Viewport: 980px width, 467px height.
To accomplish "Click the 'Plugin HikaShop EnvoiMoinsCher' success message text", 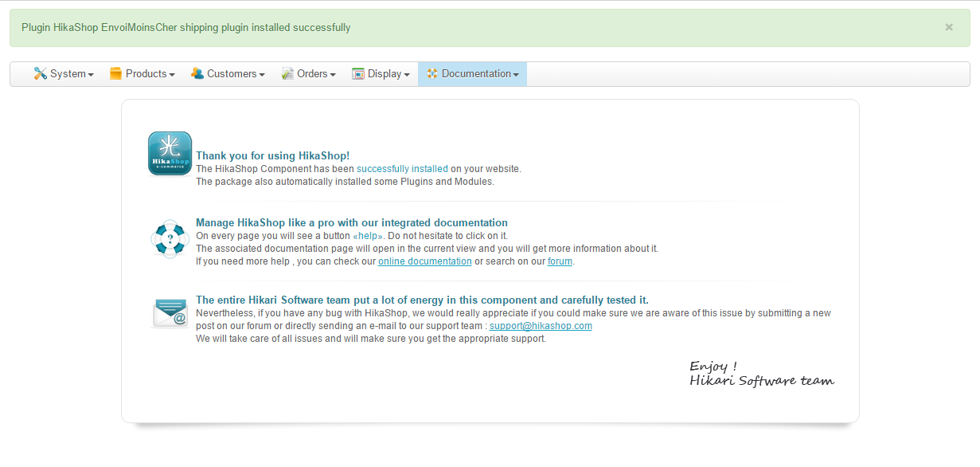I will tap(186, 27).
